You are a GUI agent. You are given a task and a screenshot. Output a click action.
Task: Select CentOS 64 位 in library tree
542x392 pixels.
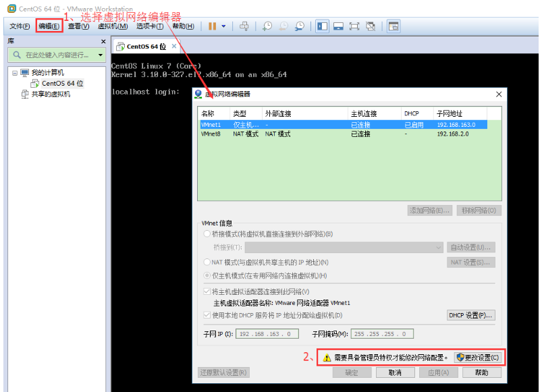point(62,83)
